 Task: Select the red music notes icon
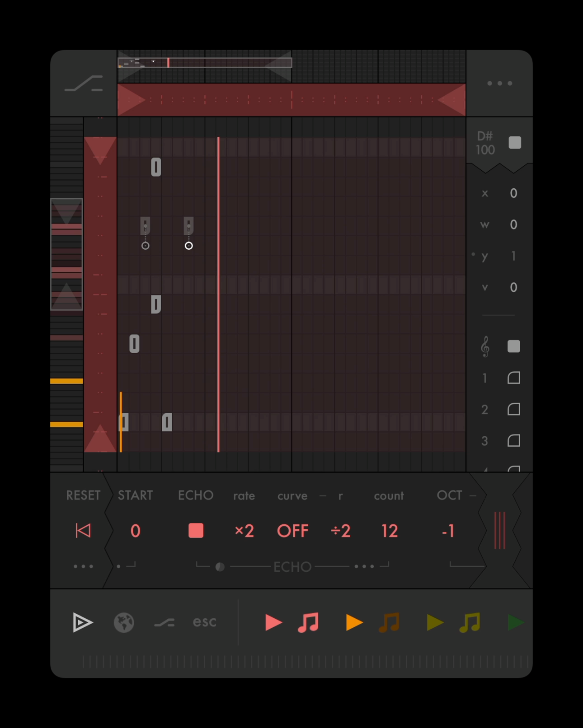click(309, 622)
